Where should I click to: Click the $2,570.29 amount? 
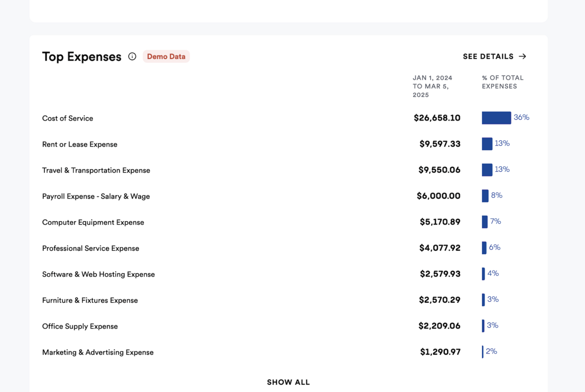point(439,300)
